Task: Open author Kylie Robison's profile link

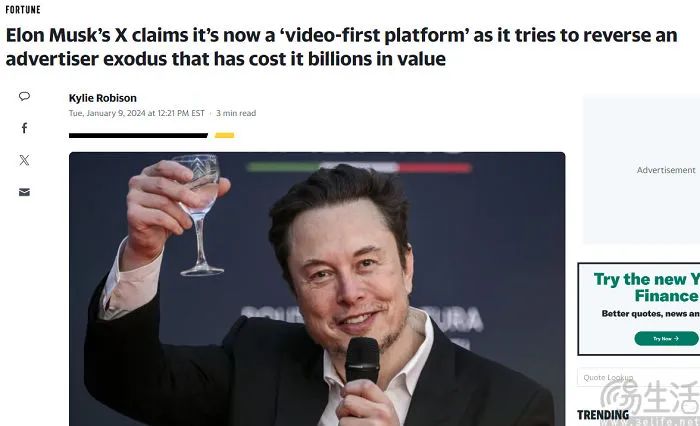Action: [x=103, y=98]
